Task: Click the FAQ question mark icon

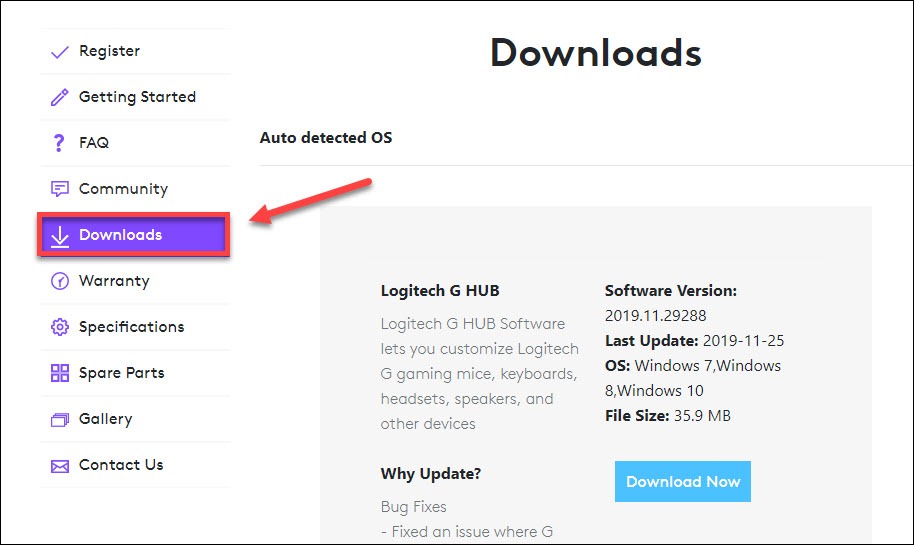Action: click(x=58, y=143)
